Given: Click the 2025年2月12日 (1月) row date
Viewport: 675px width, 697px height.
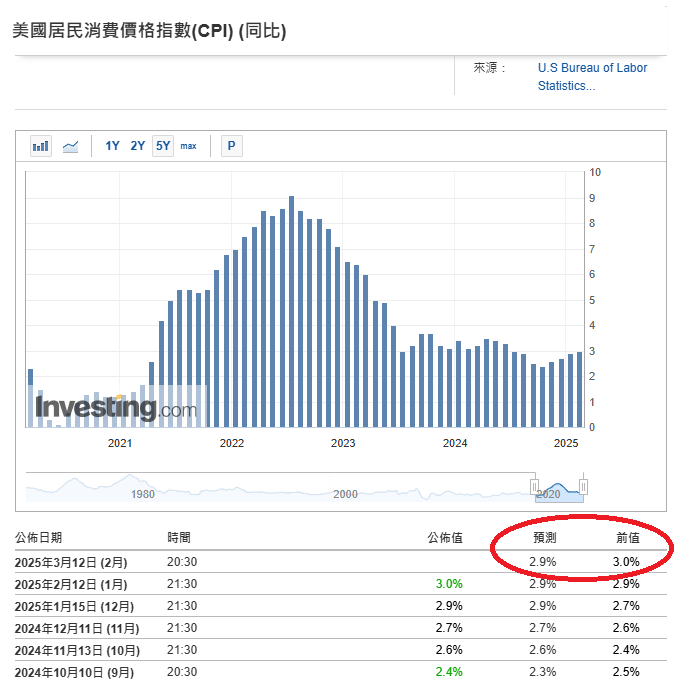Looking at the screenshot, I should click(71, 585).
